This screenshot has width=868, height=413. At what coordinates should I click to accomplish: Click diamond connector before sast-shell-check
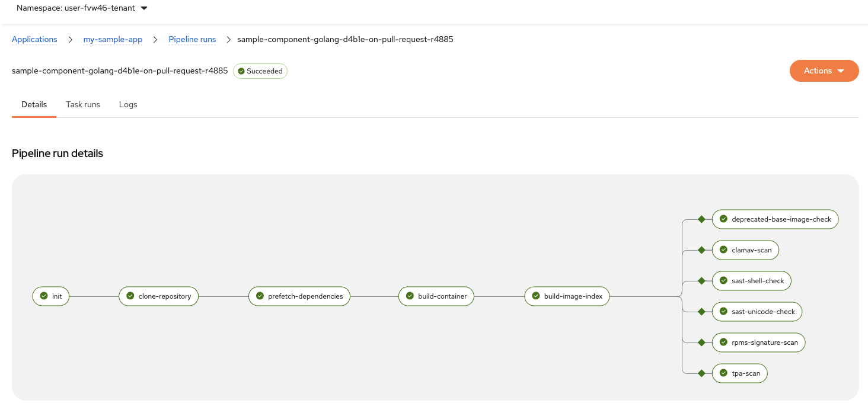point(701,281)
